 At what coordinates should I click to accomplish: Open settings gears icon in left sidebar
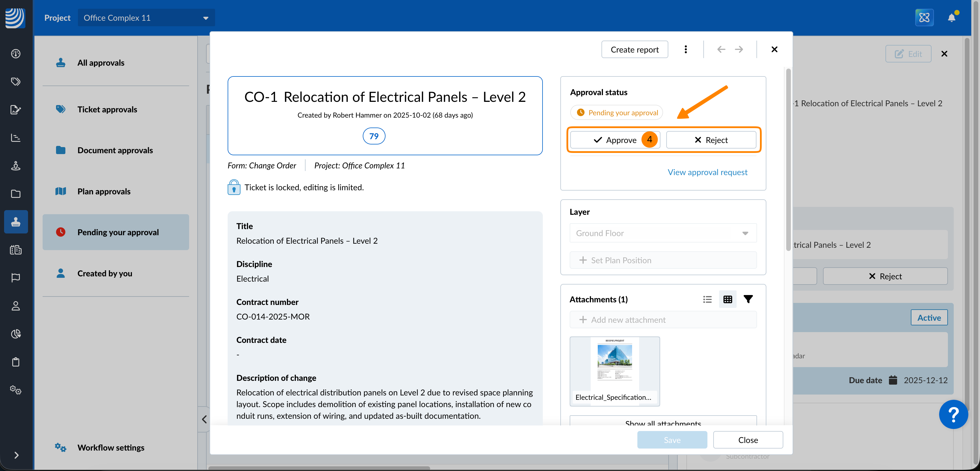(x=15, y=390)
